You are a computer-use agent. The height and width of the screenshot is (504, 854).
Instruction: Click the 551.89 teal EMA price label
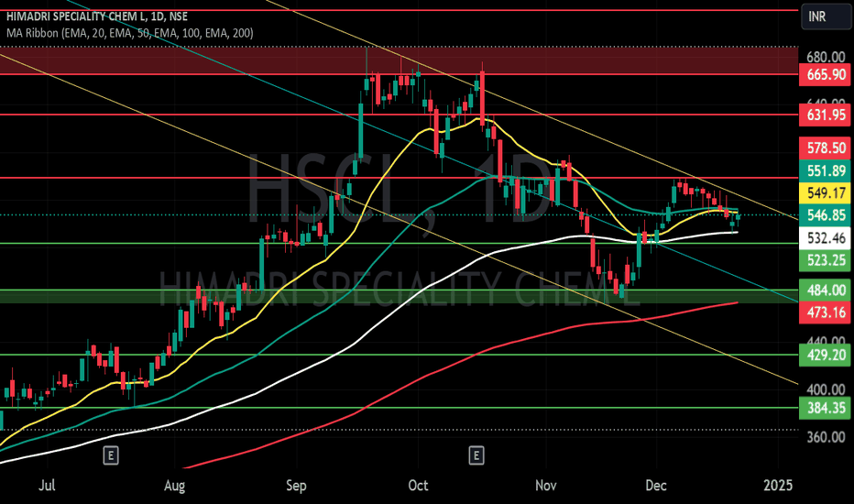coord(826,170)
